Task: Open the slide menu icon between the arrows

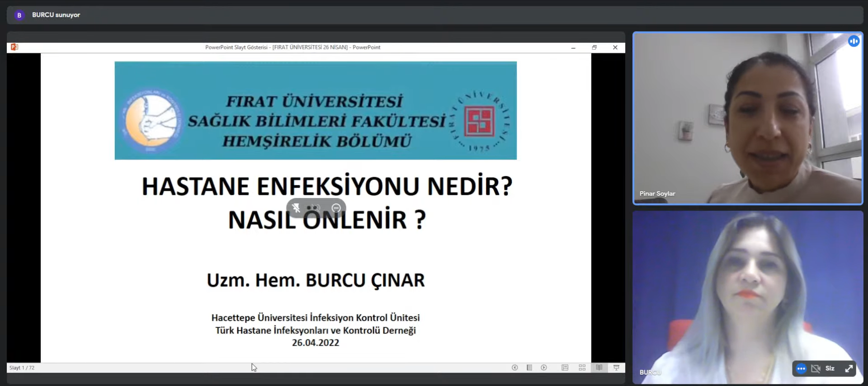Action: (529, 367)
